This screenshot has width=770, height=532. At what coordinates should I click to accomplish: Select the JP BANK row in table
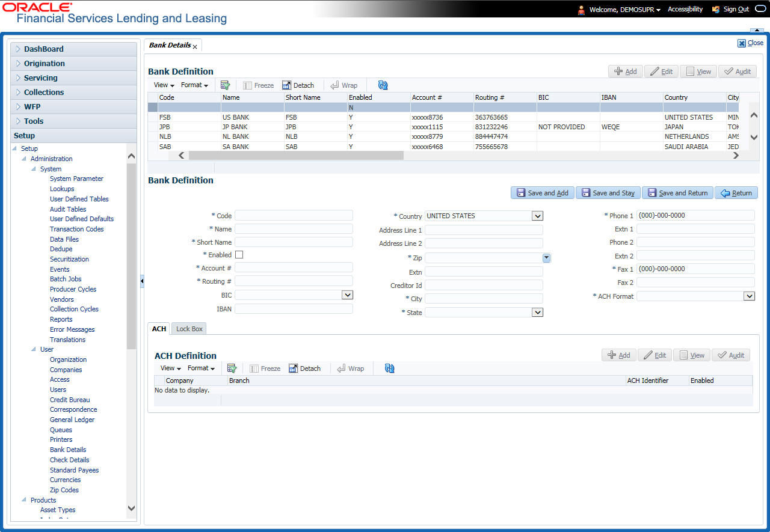coord(443,127)
